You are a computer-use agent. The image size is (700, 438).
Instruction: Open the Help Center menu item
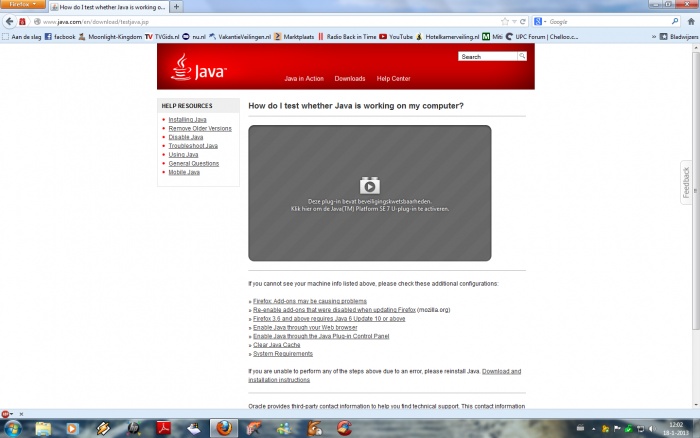(x=393, y=79)
